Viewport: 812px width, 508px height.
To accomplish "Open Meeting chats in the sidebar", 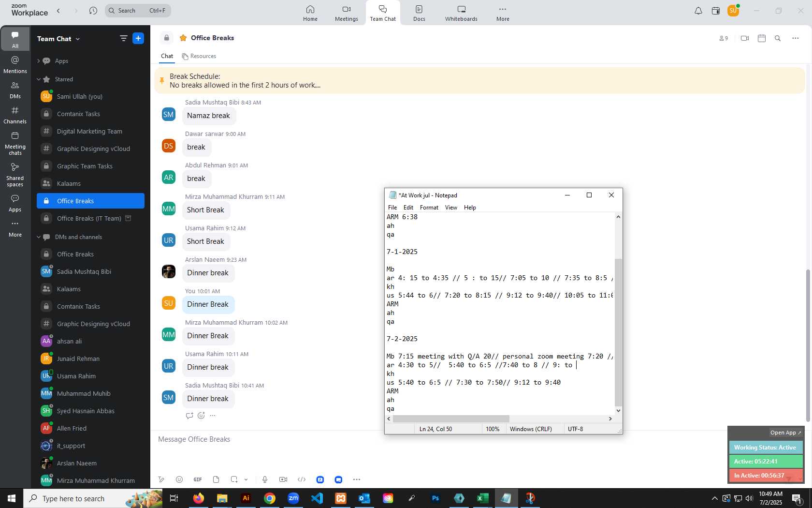I will [15, 144].
